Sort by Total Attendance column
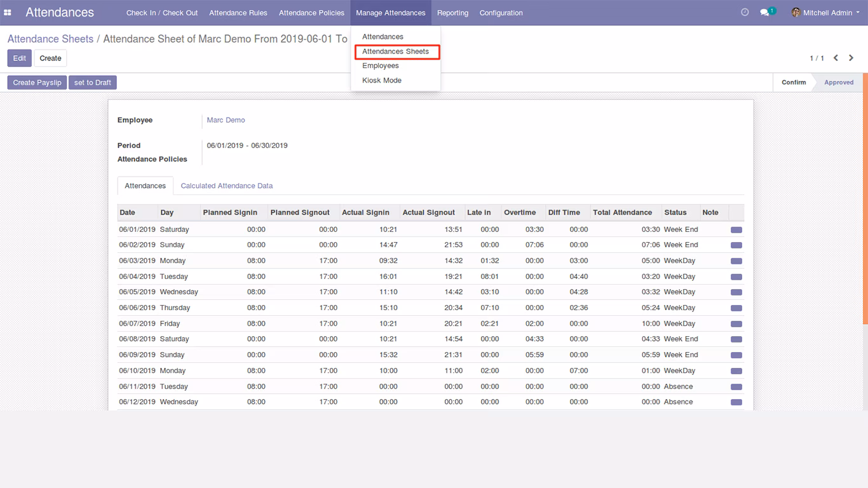Screen dimensions: 868x488 click(627, 213)
